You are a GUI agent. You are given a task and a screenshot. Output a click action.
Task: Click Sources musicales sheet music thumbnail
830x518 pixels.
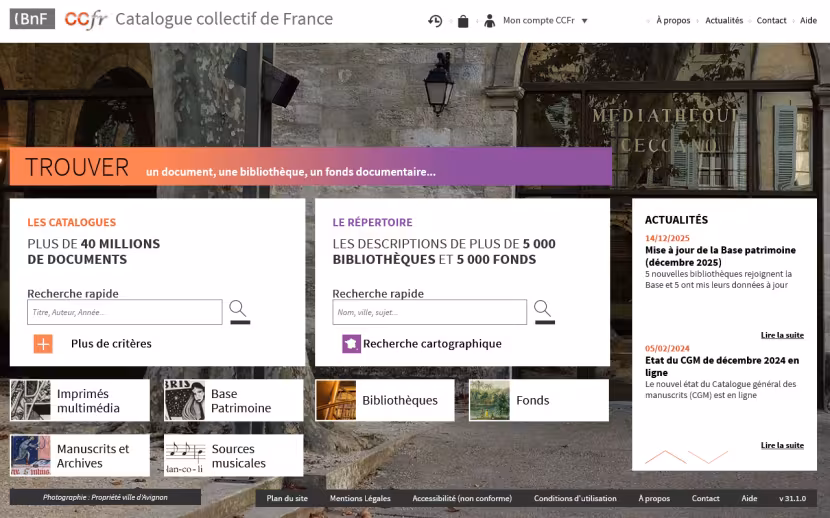click(x=184, y=456)
